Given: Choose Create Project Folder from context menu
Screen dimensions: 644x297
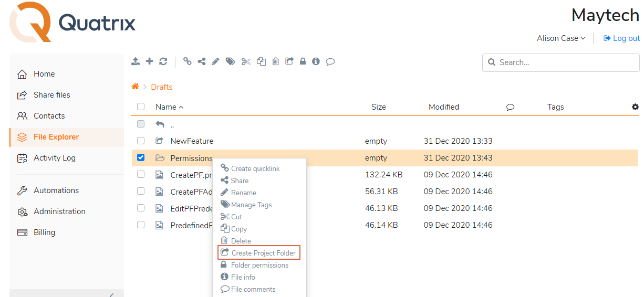Looking at the screenshot, I should 259,253.
